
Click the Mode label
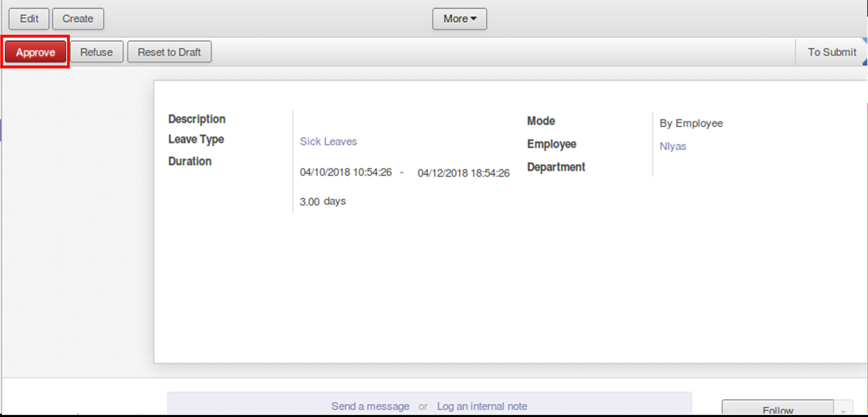tap(541, 121)
